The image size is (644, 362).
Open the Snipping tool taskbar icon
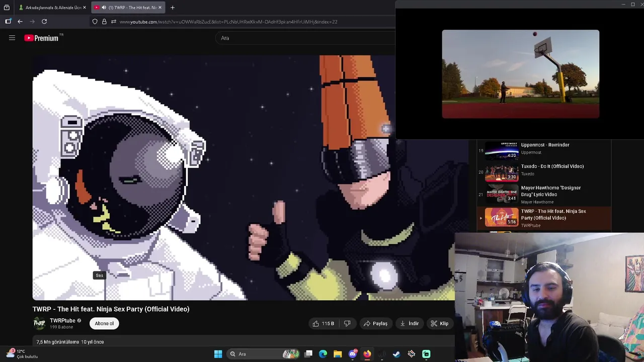click(412, 354)
